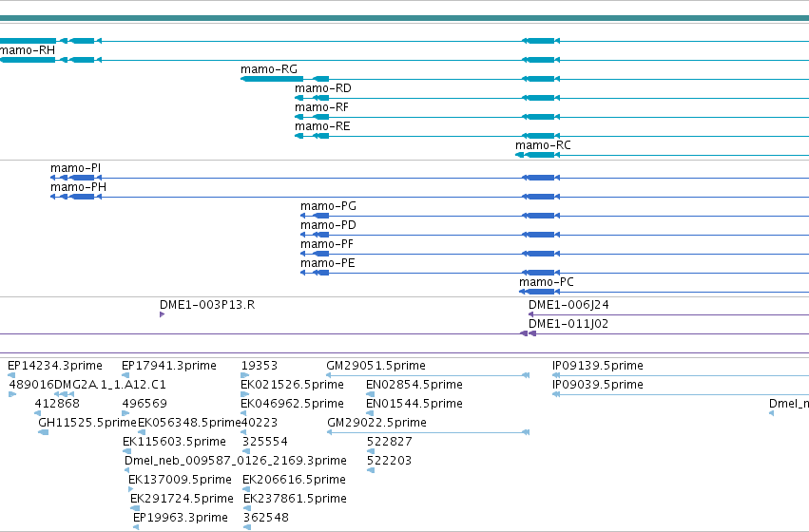Choose the mamo-PD protein label
The image size is (809, 532).
329,225
